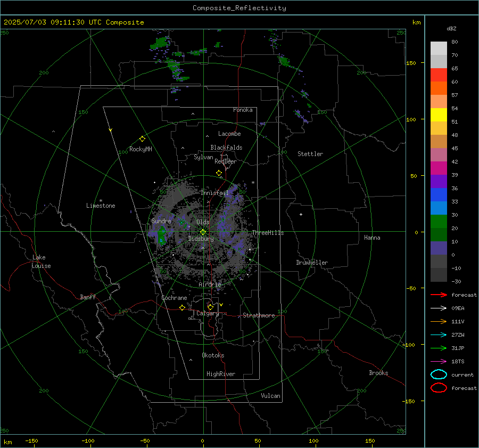This screenshot has width=479, height=448.
Task: Pick the lightest grey swatch beside 80
Action: (x=439, y=48)
